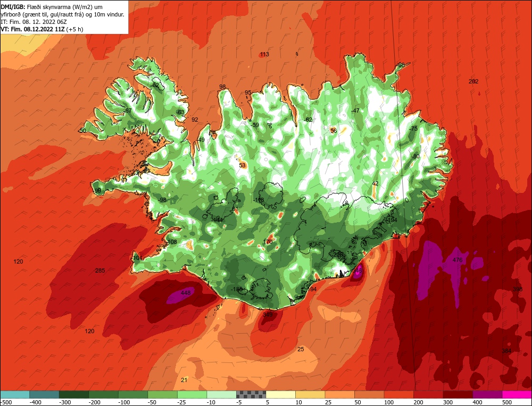Select the pale green -10 to -5 legend swatch

tap(222, 394)
